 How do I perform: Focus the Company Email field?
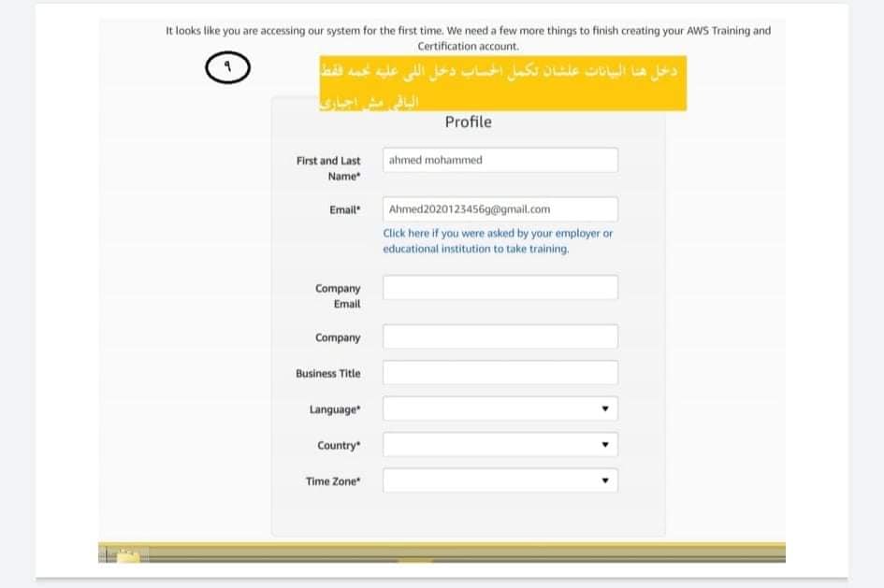click(x=500, y=287)
